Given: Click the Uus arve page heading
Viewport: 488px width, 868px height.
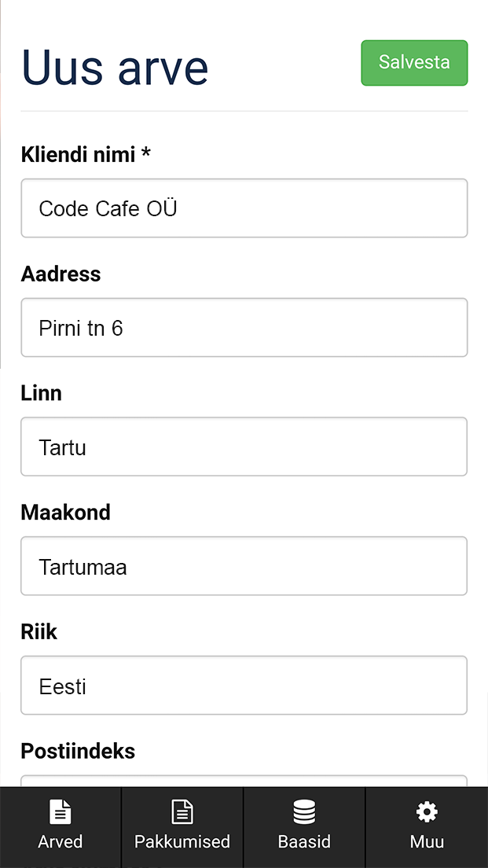Looking at the screenshot, I should pos(115,66).
